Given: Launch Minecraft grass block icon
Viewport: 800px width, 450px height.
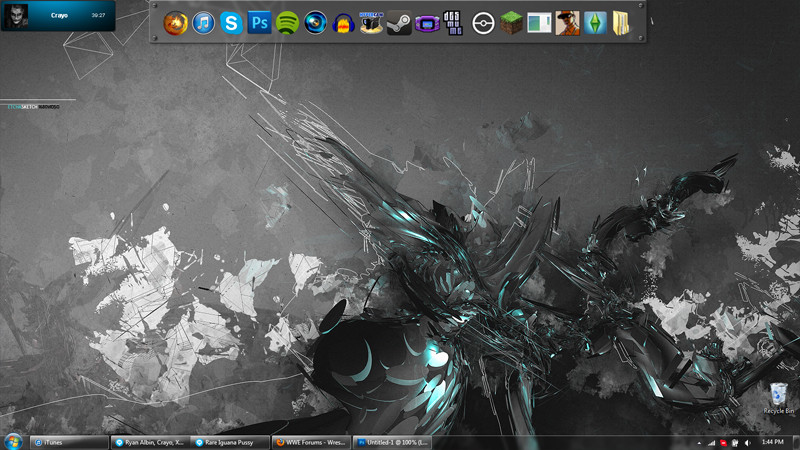Looking at the screenshot, I should (511, 22).
